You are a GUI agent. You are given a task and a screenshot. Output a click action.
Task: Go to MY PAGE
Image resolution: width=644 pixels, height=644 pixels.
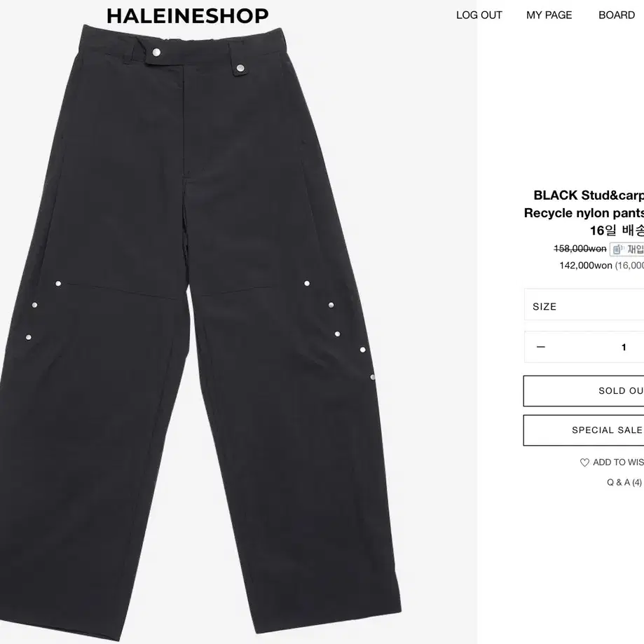click(549, 15)
